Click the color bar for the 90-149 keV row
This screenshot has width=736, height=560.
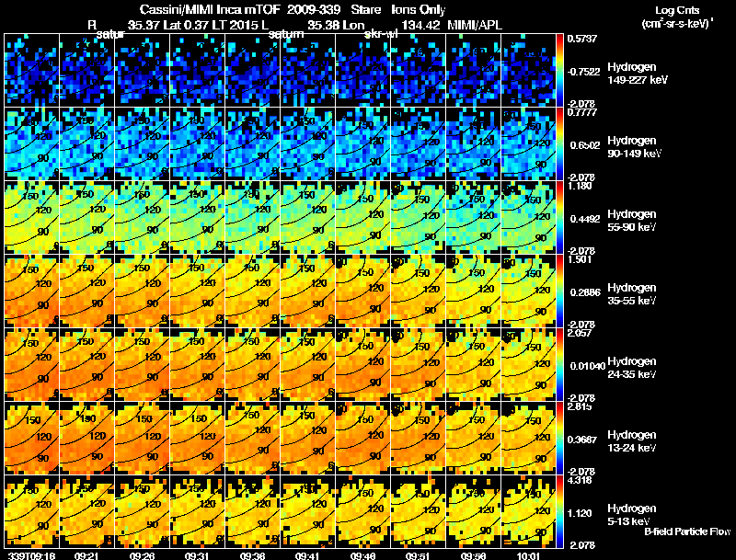(559, 143)
